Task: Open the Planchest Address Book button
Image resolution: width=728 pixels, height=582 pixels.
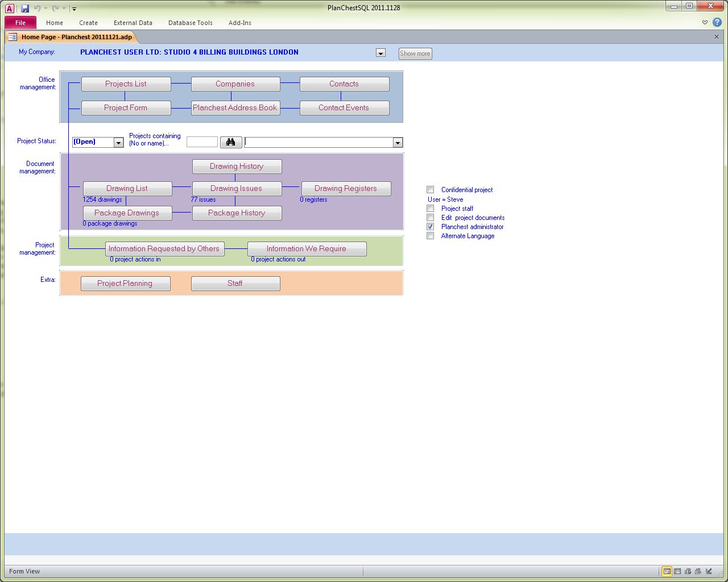Action: [235, 108]
